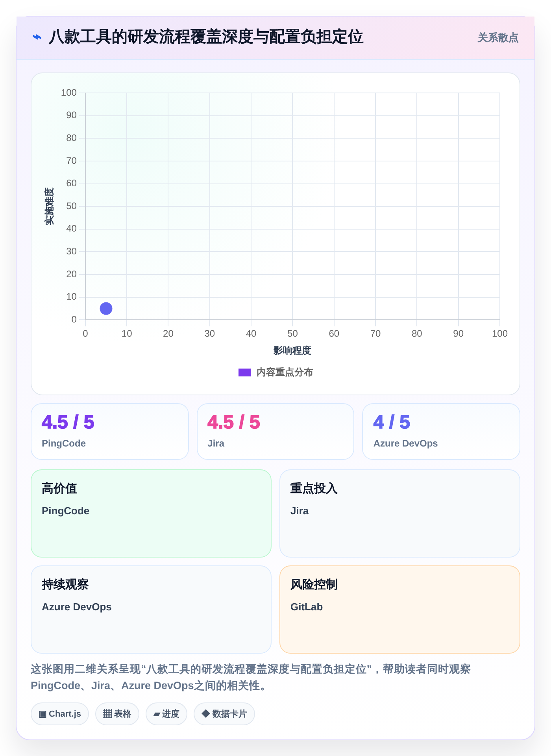
Task: Click the lightning bolt icon beside the title
Action: (x=37, y=37)
